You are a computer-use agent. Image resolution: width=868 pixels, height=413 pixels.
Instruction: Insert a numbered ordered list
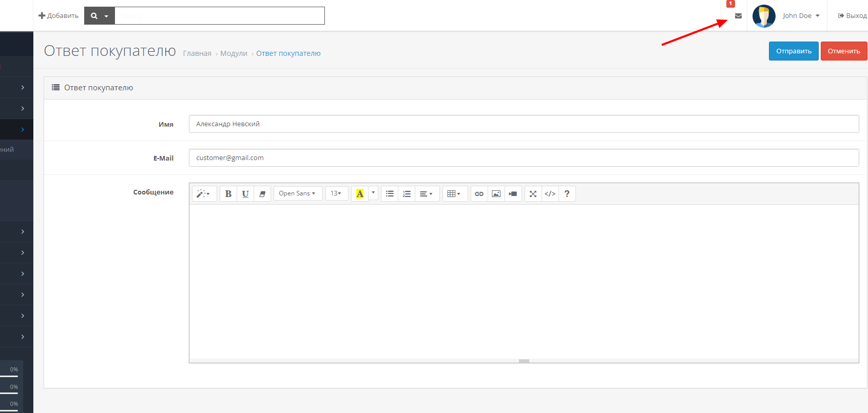click(407, 194)
